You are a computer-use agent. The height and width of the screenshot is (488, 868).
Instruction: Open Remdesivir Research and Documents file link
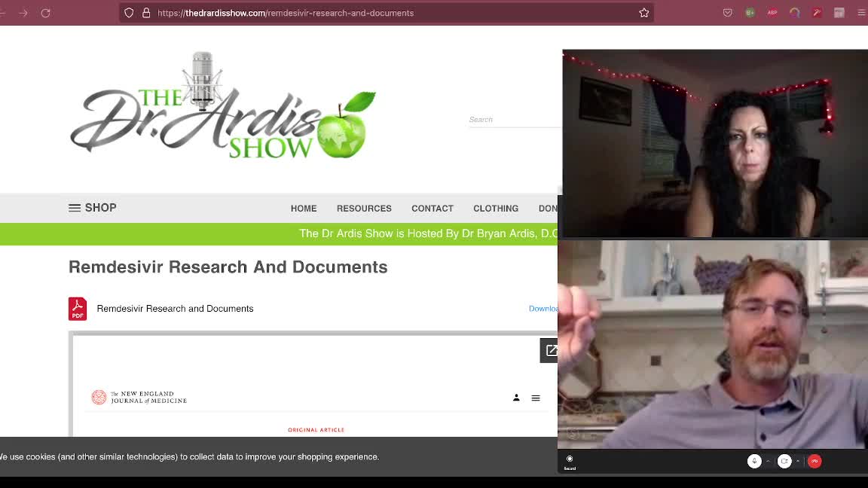click(x=175, y=309)
